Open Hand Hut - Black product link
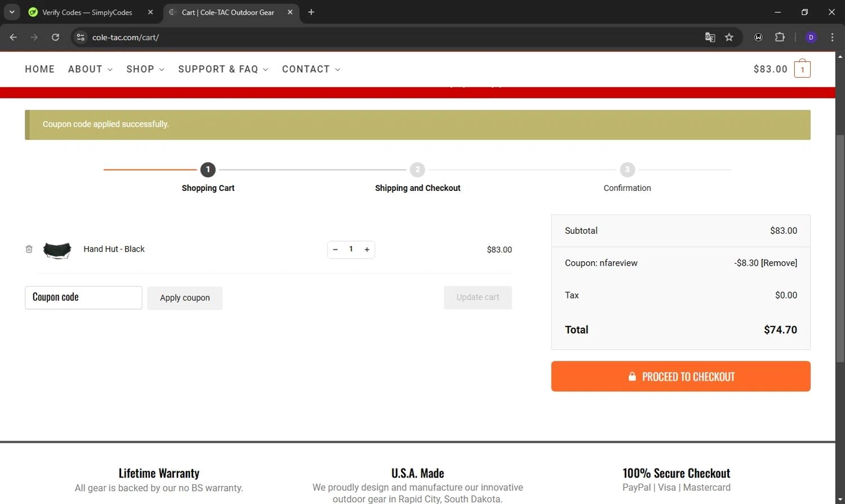Image resolution: width=845 pixels, height=504 pixels. coord(114,249)
